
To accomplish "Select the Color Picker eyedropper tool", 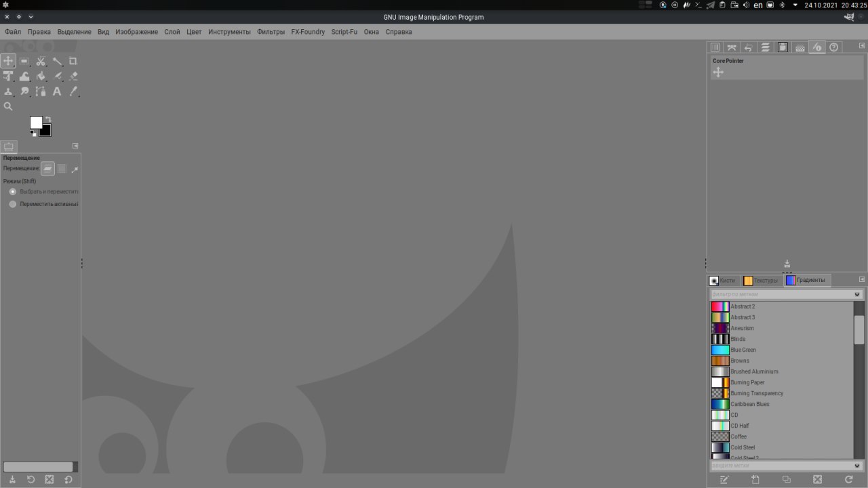I will coord(73,91).
